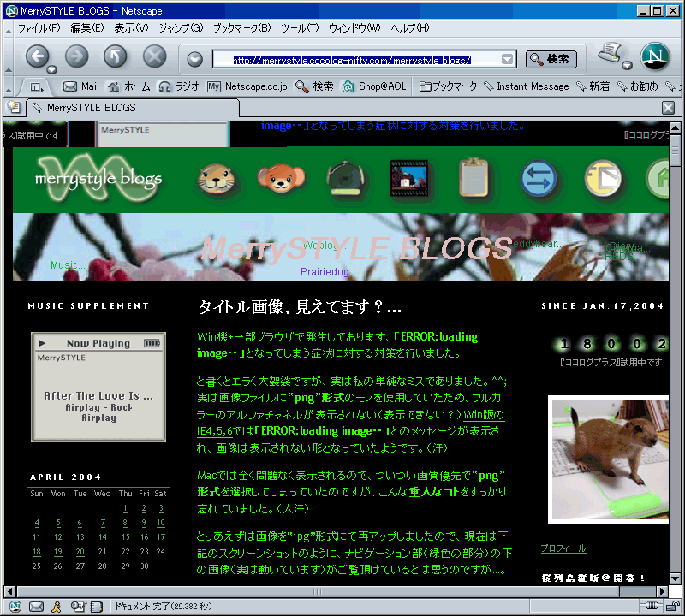Open a new tab with the tab bar icon
The height and width of the screenshot is (616, 685).
[x=14, y=107]
